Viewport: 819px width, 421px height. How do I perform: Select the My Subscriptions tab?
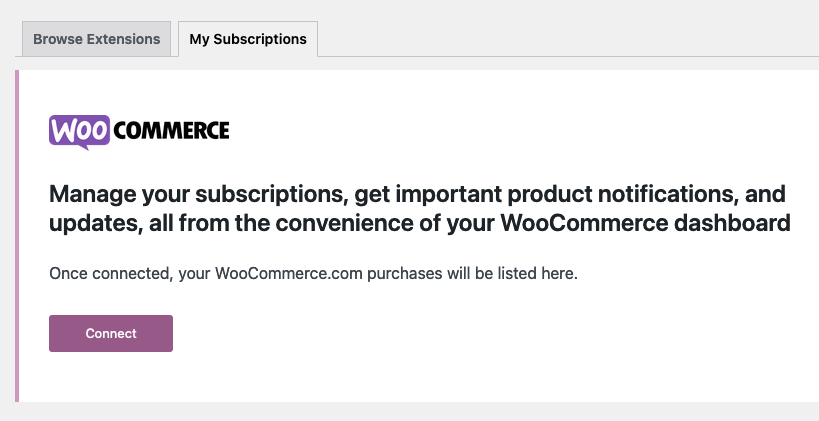[x=248, y=39]
